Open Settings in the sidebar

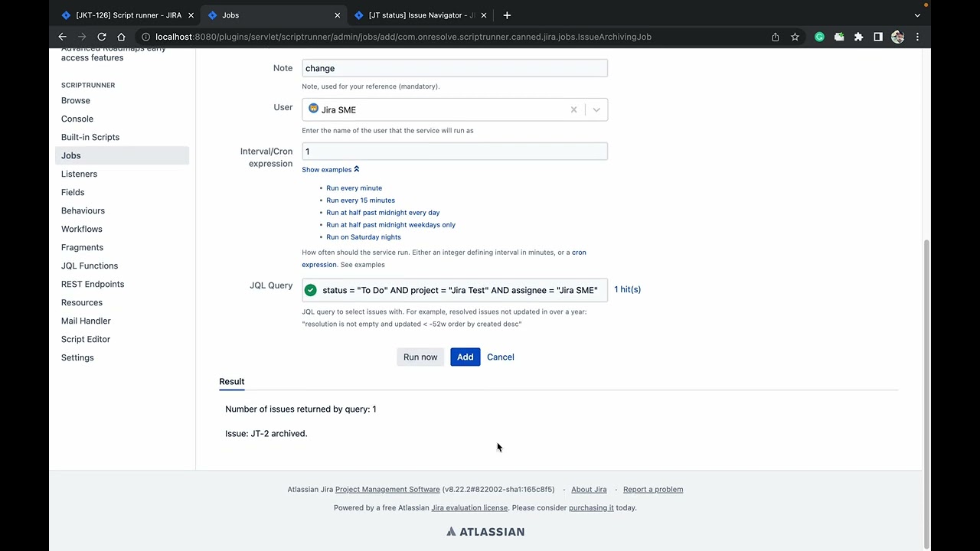click(x=77, y=357)
